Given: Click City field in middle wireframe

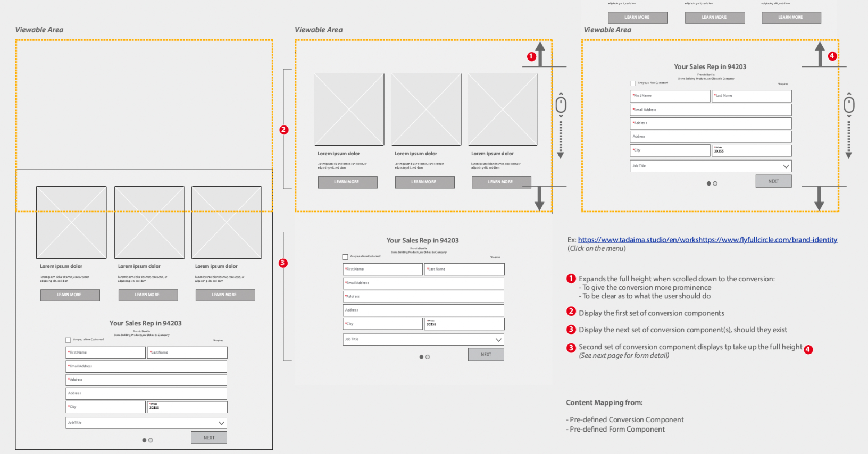Looking at the screenshot, I should [382, 324].
